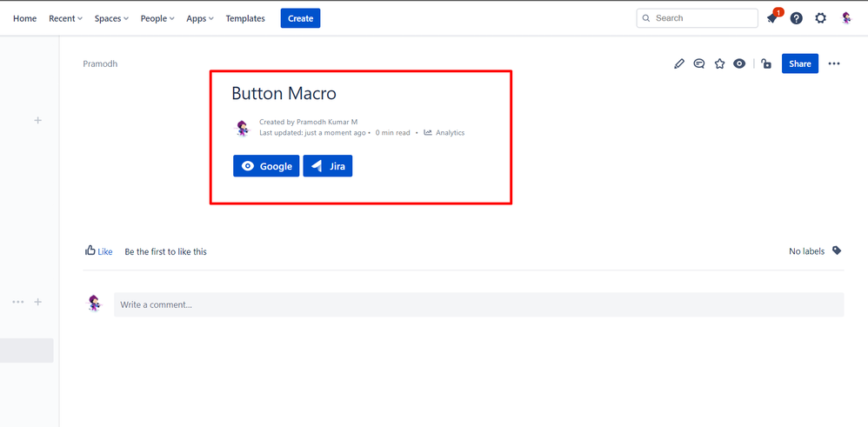Click the Analytics chart icon
The width and height of the screenshot is (868, 427).
point(428,132)
